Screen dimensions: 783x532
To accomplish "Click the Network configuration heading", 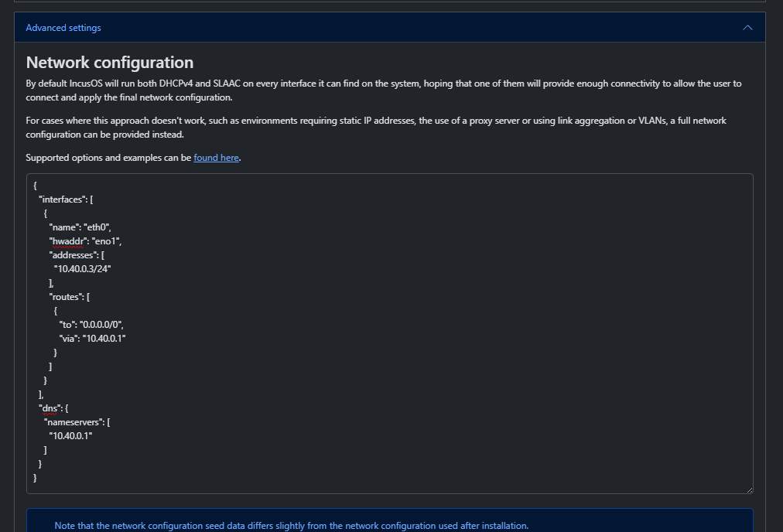I will pyautogui.click(x=110, y=63).
